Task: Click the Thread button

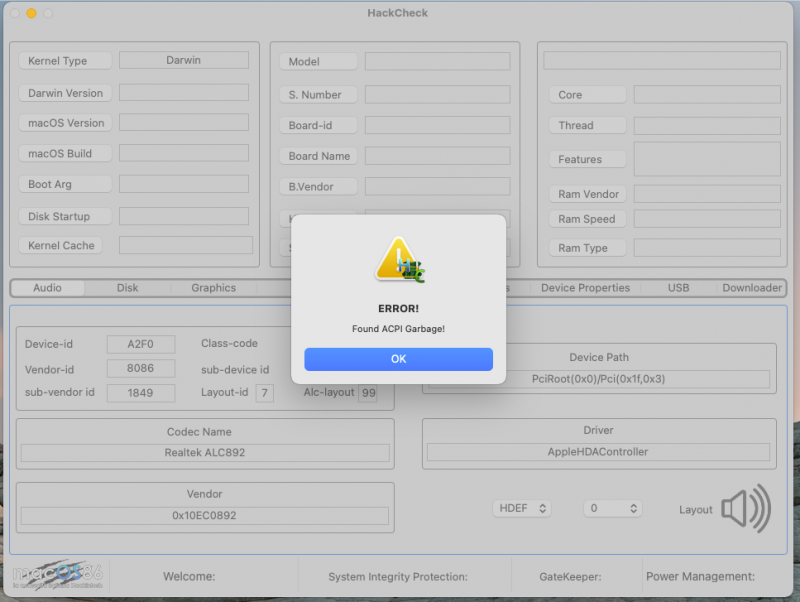Action: [587, 126]
